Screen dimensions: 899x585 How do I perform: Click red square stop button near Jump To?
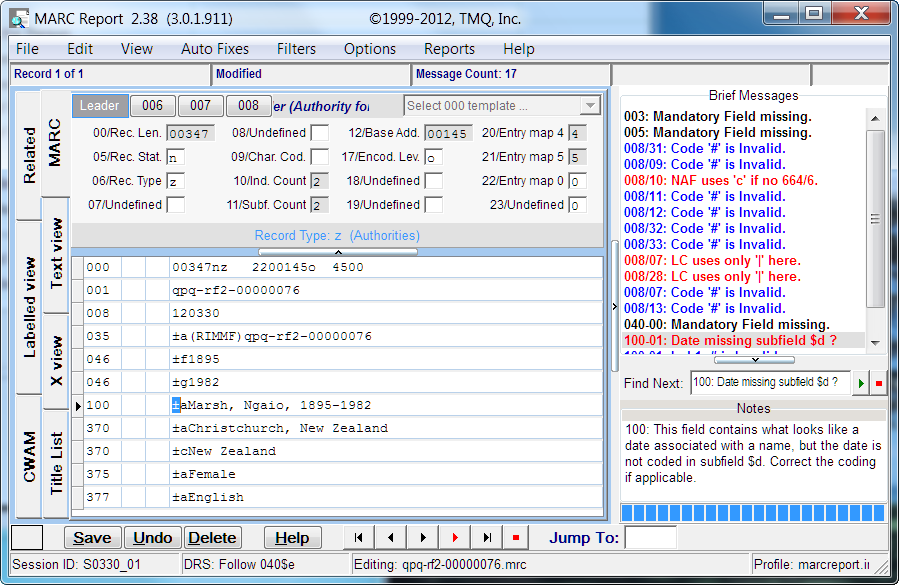click(x=516, y=537)
